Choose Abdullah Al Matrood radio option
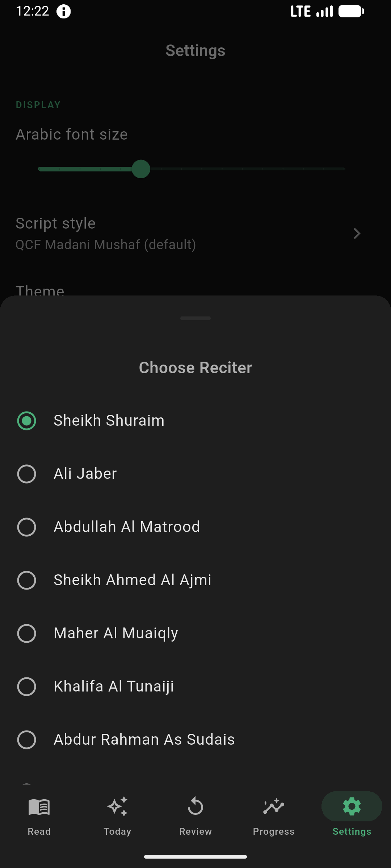 27,527
